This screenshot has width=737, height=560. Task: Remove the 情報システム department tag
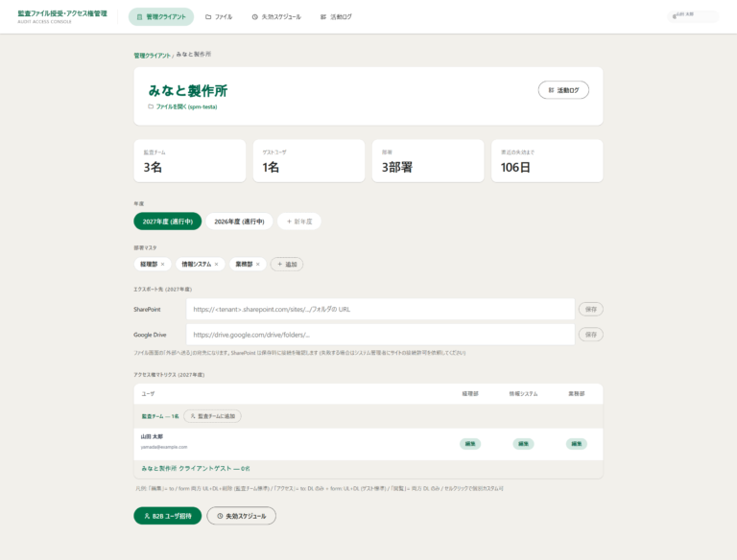point(216,264)
